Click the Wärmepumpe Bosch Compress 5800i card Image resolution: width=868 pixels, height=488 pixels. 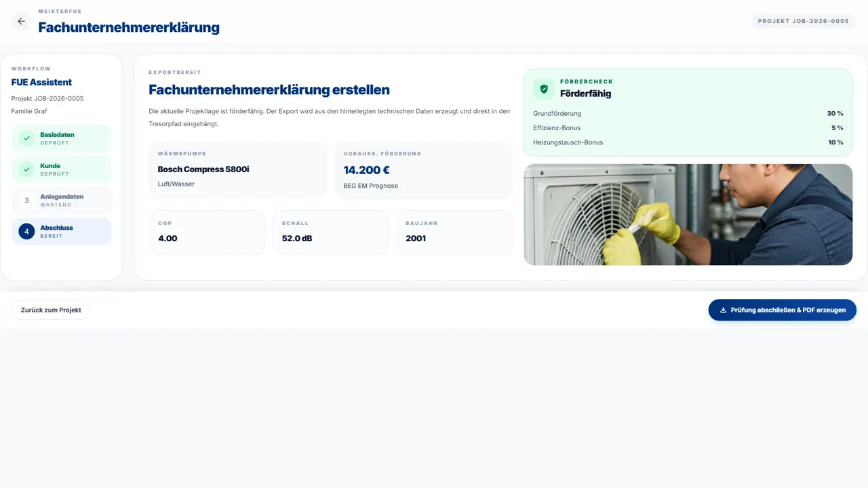238,170
